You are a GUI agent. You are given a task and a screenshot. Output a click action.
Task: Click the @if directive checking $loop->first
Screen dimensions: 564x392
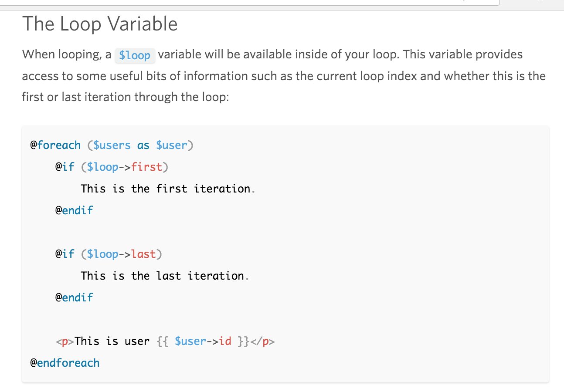click(x=65, y=167)
